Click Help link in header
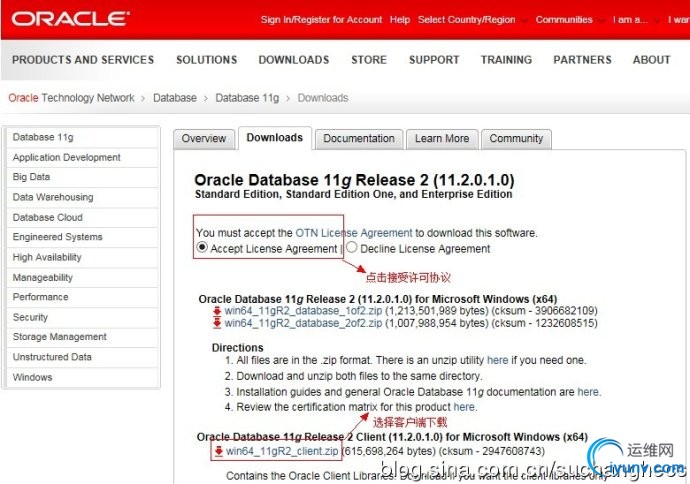The height and width of the screenshot is (484, 690). coord(400,20)
